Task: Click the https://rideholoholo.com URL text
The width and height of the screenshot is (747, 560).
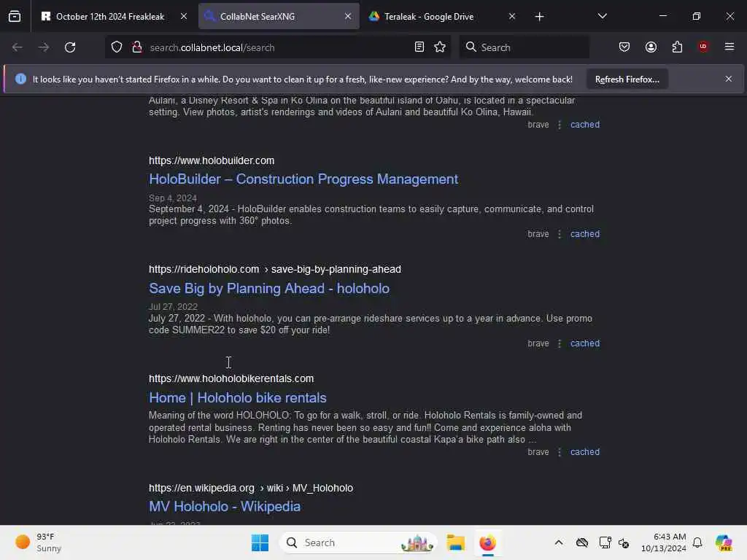Action: point(204,270)
